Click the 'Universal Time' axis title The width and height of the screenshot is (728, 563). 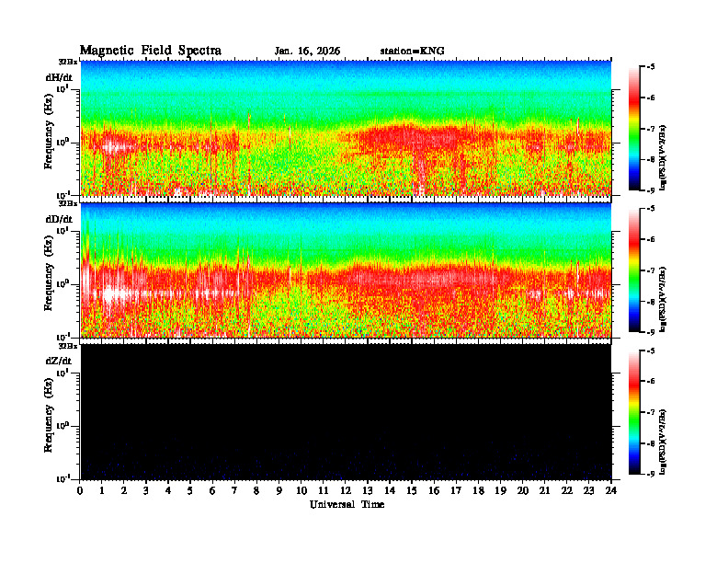[347, 504]
